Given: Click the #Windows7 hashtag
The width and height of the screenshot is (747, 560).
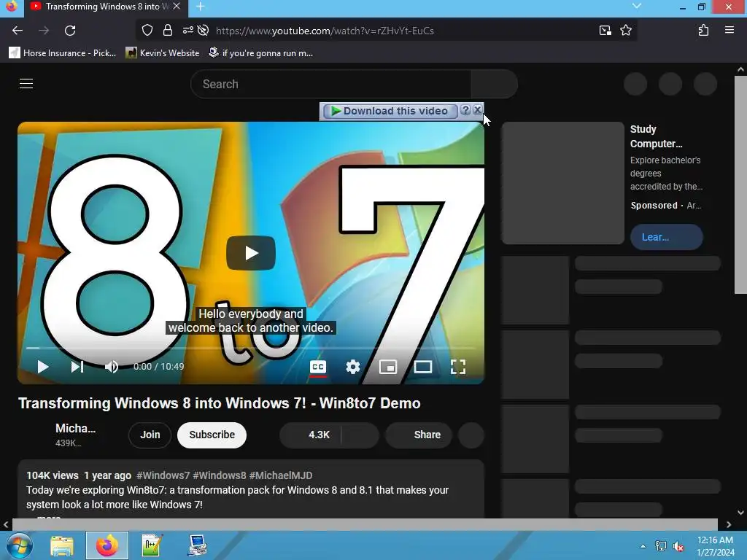Looking at the screenshot, I should click(x=163, y=475).
